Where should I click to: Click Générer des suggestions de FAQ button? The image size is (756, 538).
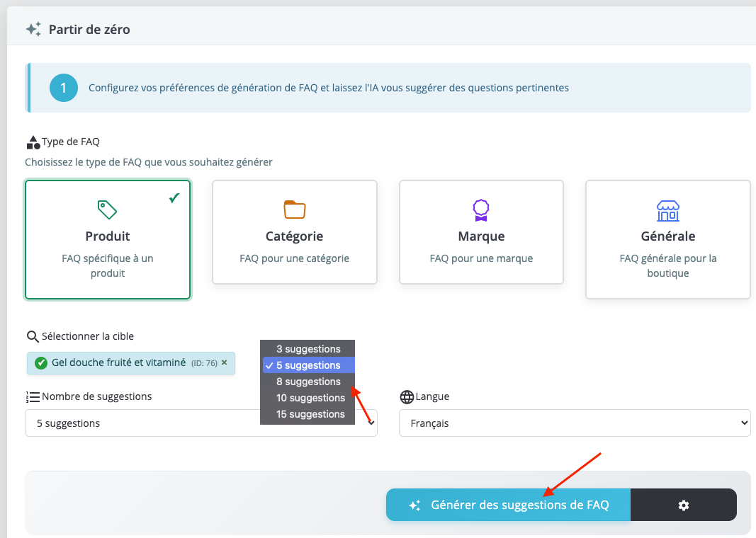click(508, 505)
